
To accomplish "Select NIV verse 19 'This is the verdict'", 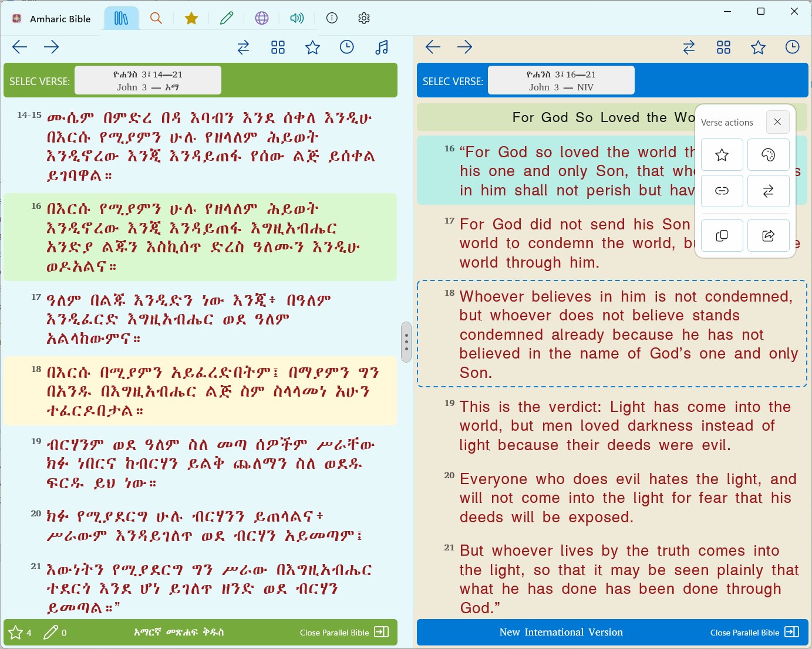I will pos(612,426).
